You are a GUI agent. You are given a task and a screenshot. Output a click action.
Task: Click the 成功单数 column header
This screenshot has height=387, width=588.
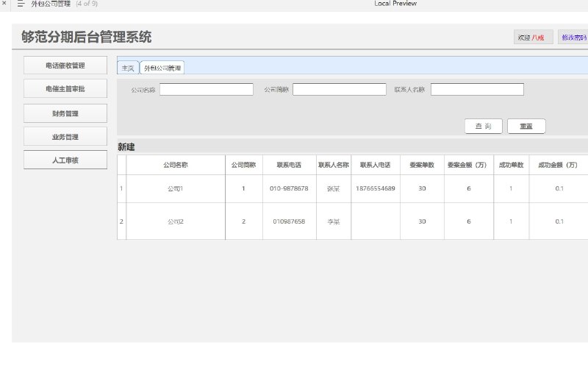511,165
